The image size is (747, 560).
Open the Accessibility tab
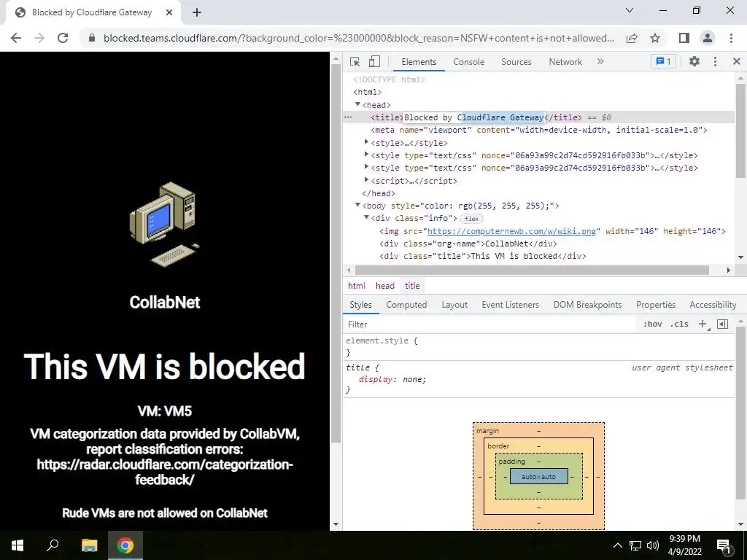click(713, 305)
